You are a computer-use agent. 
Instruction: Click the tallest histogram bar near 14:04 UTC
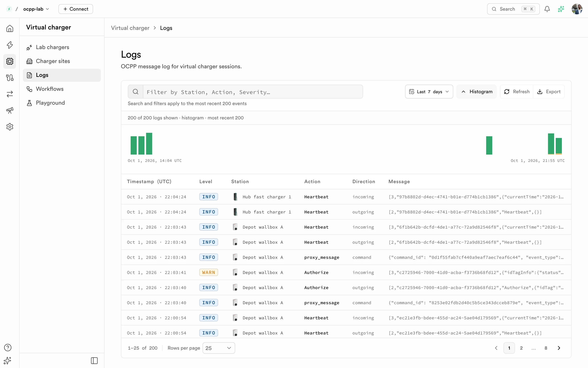click(149, 144)
